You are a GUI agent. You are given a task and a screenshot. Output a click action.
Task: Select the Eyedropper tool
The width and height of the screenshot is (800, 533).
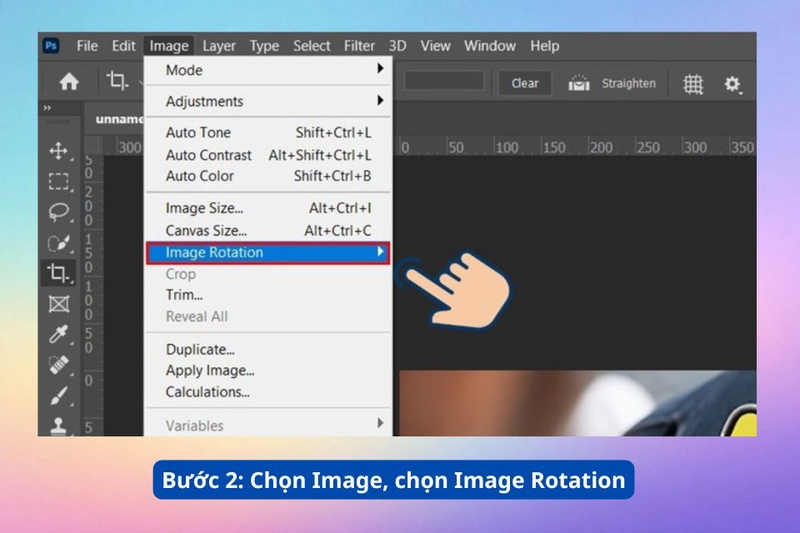(59, 334)
